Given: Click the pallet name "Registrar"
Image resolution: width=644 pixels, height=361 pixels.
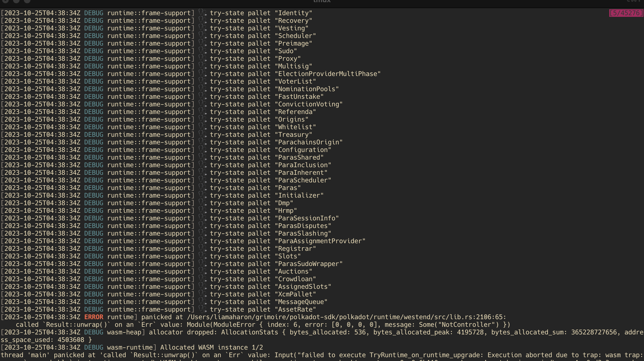Looking at the screenshot, I should pos(295,249).
